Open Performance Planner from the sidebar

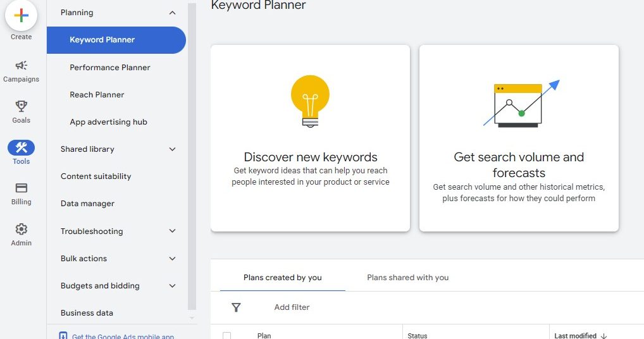click(x=110, y=68)
